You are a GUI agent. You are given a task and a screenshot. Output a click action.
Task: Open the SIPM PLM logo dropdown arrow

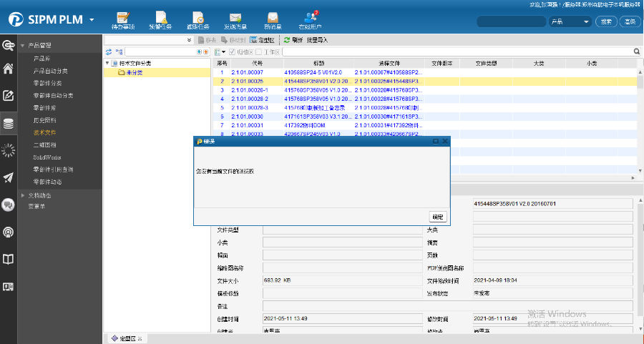(92, 19)
